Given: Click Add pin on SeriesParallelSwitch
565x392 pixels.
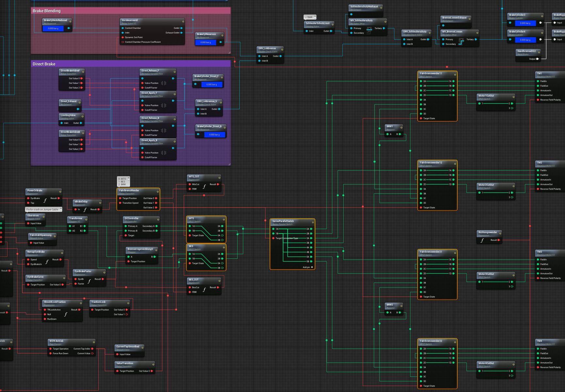Looking at the screenshot, I should point(308,267).
